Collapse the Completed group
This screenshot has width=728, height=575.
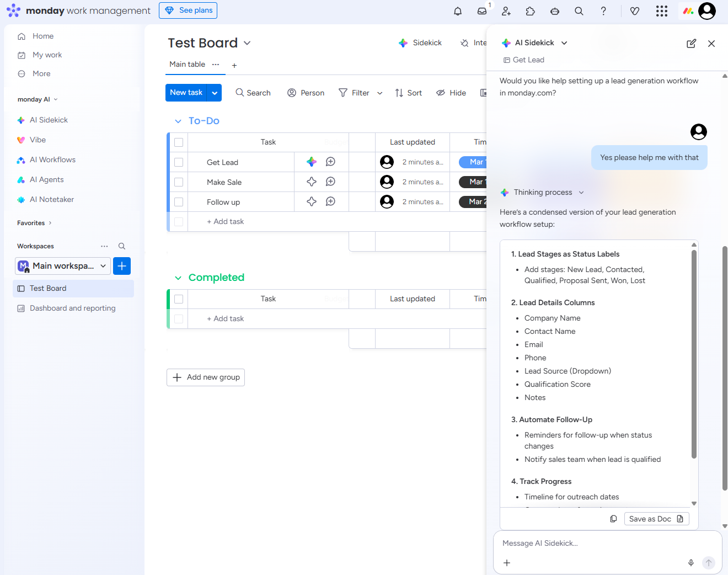tap(178, 278)
